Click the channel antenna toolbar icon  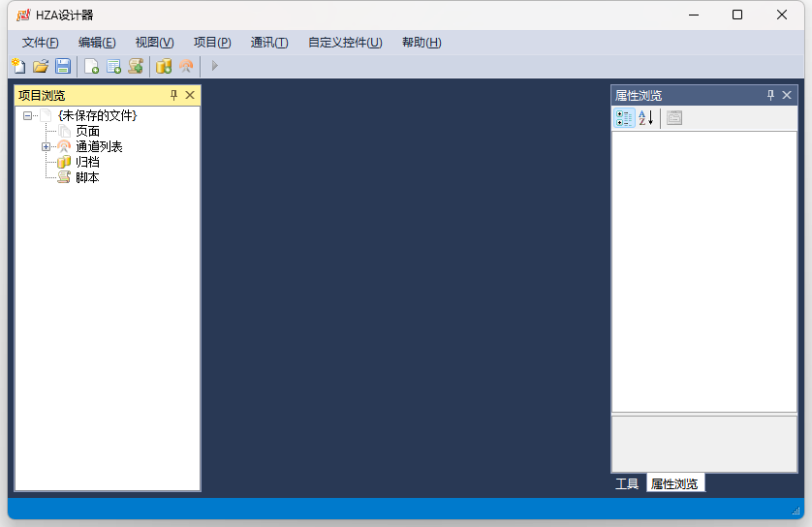point(186,66)
